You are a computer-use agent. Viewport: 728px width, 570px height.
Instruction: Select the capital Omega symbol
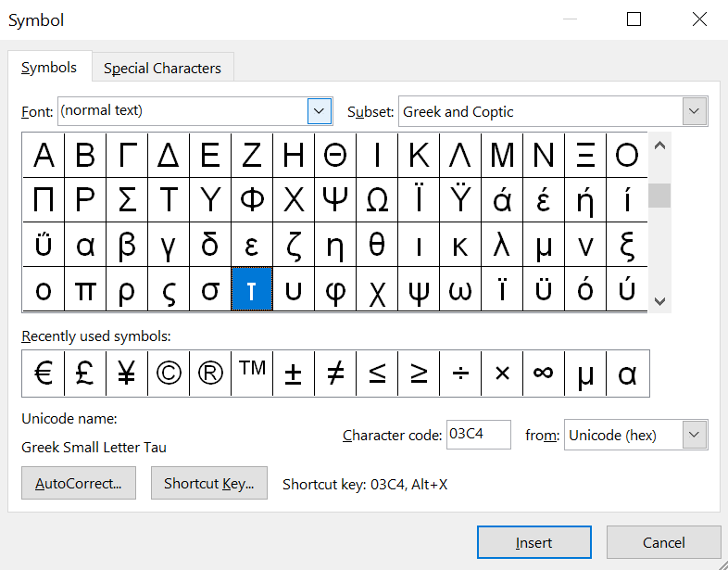pyautogui.click(x=377, y=200)
